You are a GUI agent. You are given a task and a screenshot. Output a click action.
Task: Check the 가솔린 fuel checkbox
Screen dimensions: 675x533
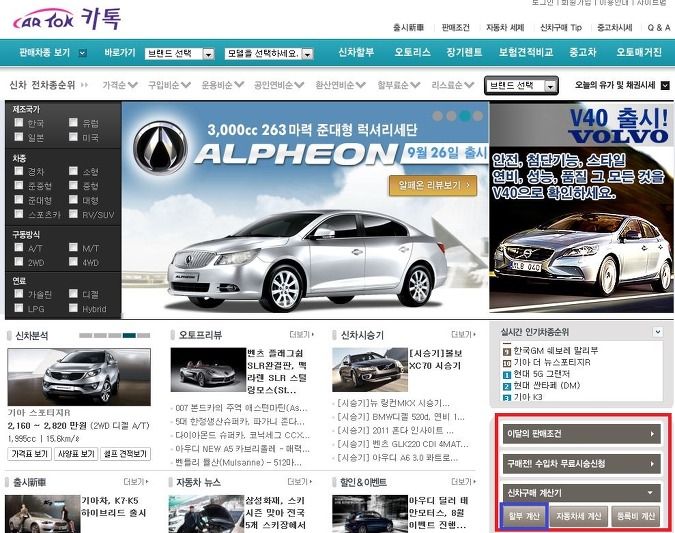pyautogui.click(x=19, y=293)
